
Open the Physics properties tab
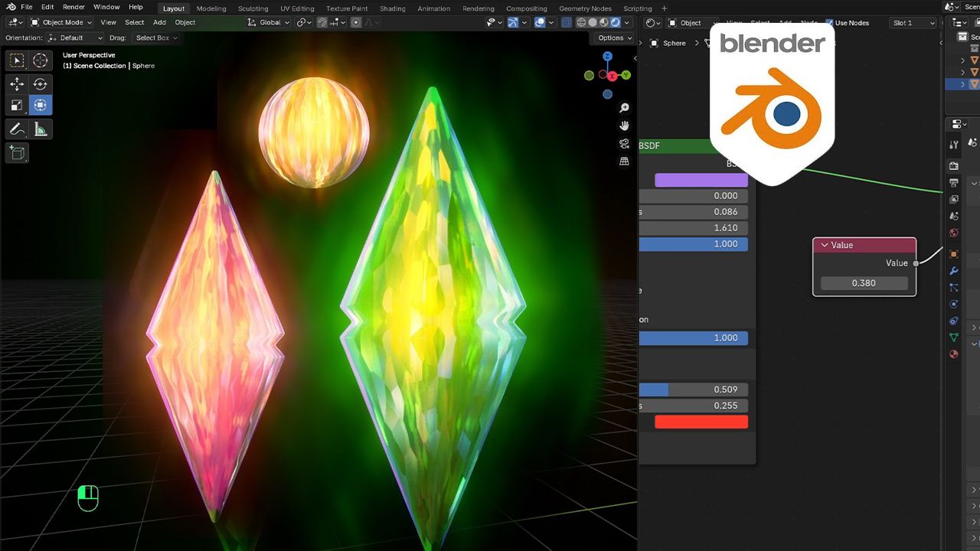click(x=954, y=304)
